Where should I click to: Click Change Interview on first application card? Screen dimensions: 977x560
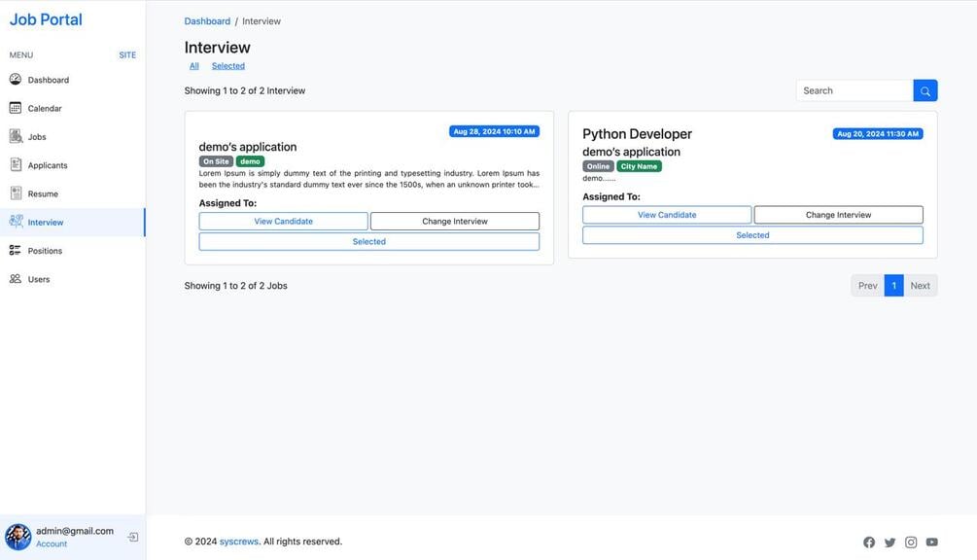455,222
